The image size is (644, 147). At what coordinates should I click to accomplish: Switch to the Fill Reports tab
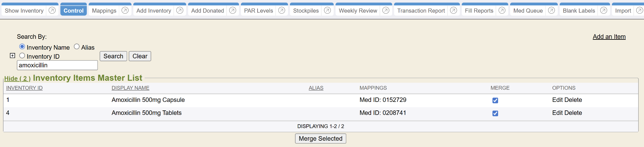(x=479, y=10)
